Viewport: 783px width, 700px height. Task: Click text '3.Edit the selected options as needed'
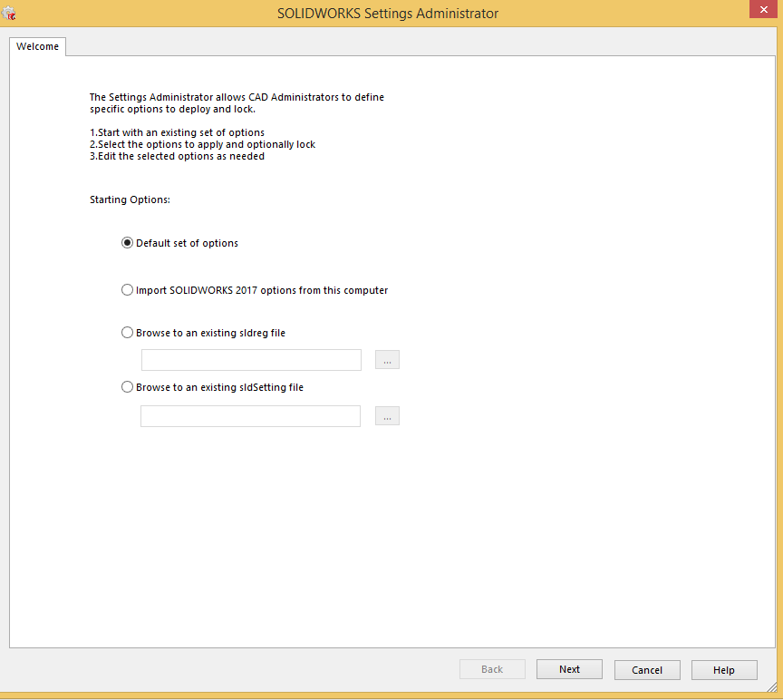(177, 156)
